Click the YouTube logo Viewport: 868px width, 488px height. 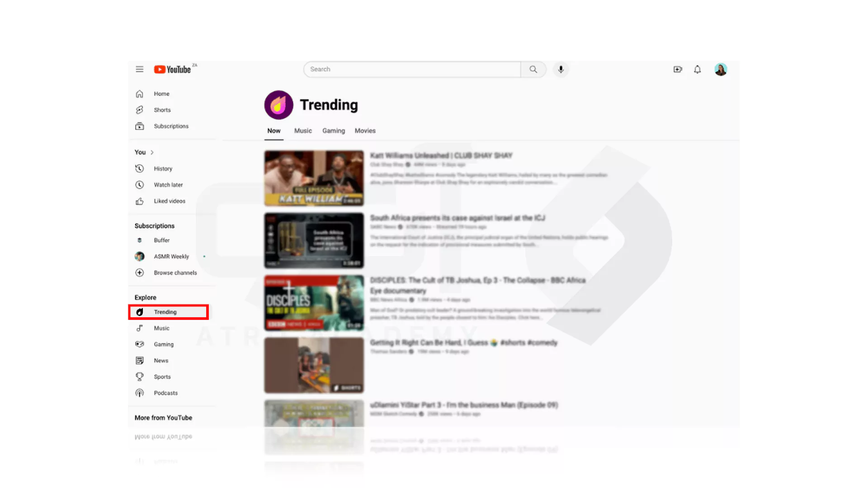pyautogui.click(x=173, y=69)
